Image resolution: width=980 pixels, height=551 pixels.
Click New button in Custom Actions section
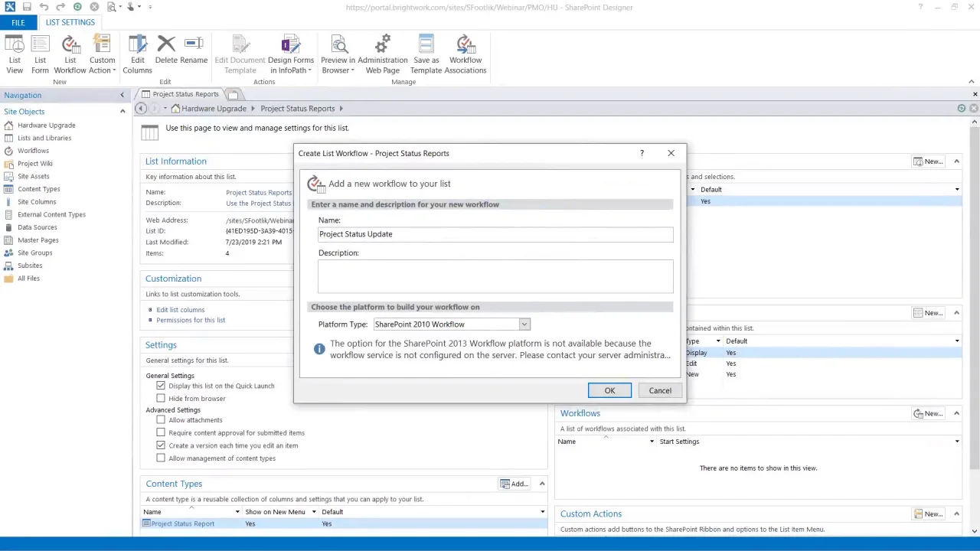tap(928, 514)
